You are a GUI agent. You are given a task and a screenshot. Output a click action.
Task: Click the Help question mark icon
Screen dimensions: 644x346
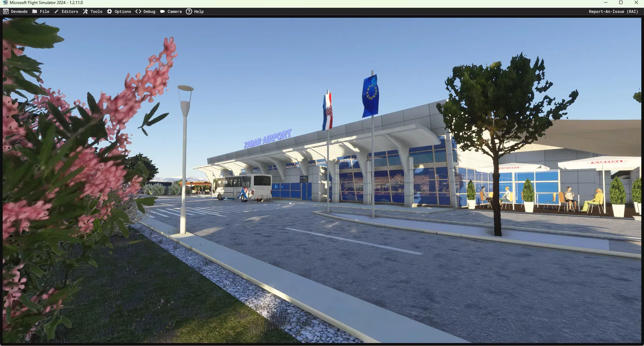click(x=189, y=11)
